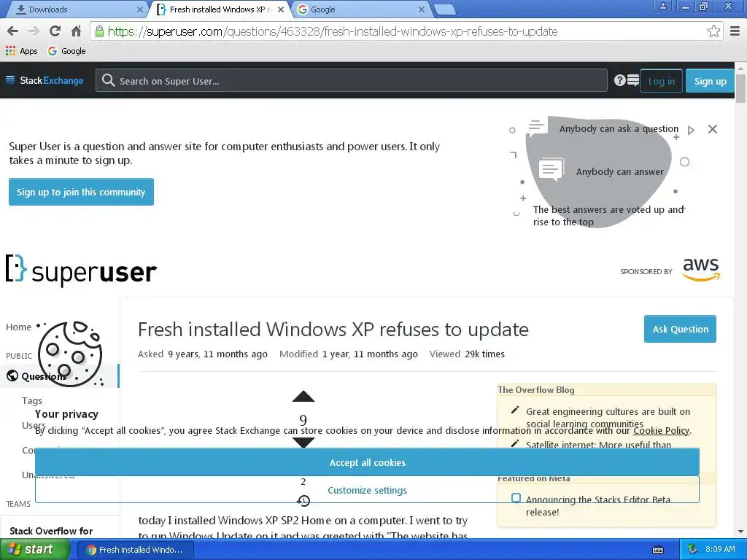Viewport: 747px width, 560px height.
Task: Open Great engineering cultures blog link
Action: tap(608, 418)
